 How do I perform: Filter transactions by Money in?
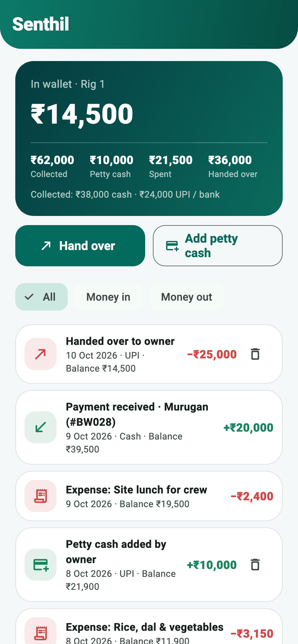click(x=108, y=297)
